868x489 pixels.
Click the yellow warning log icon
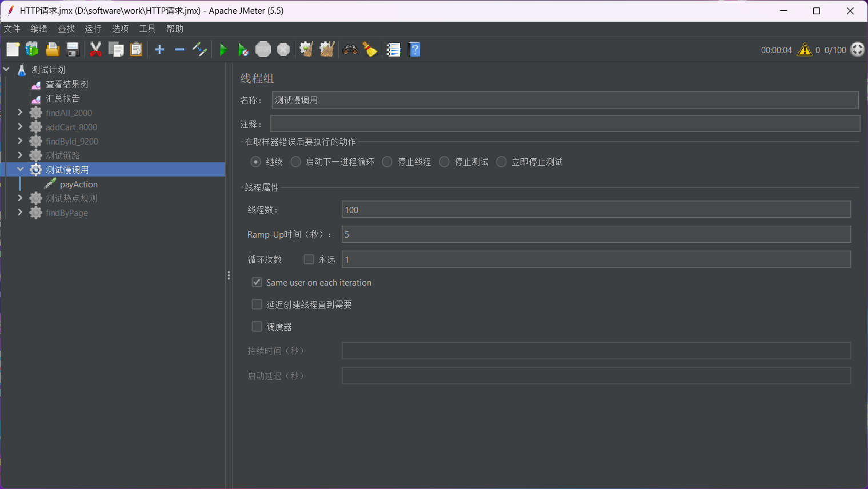point(805,50)
